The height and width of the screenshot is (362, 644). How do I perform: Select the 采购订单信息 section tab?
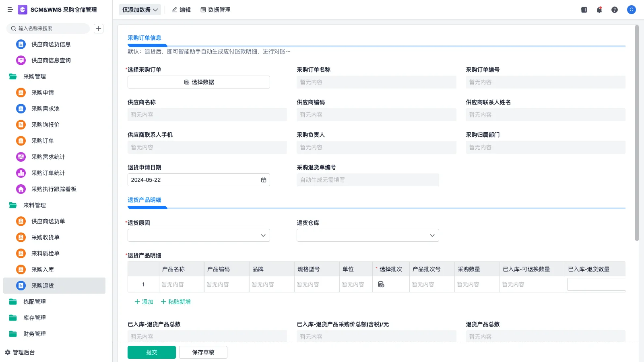[144, 38]
